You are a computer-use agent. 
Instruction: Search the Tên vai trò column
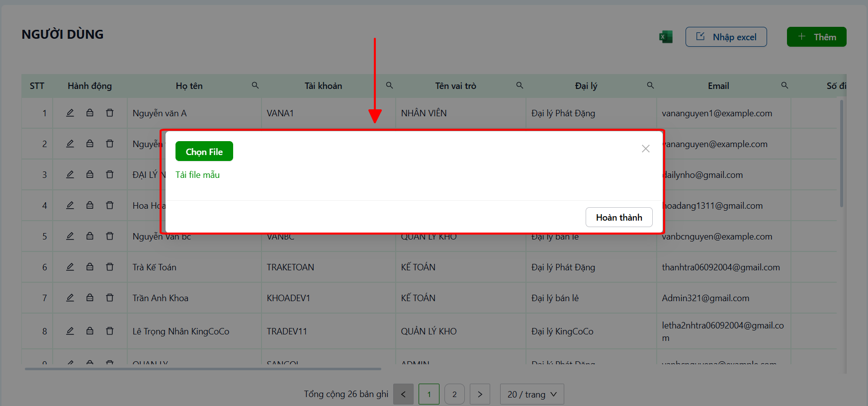pos(520,85)
